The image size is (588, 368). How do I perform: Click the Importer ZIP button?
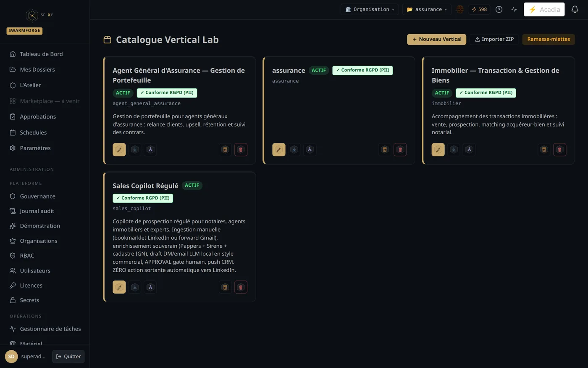pos(494,39)
